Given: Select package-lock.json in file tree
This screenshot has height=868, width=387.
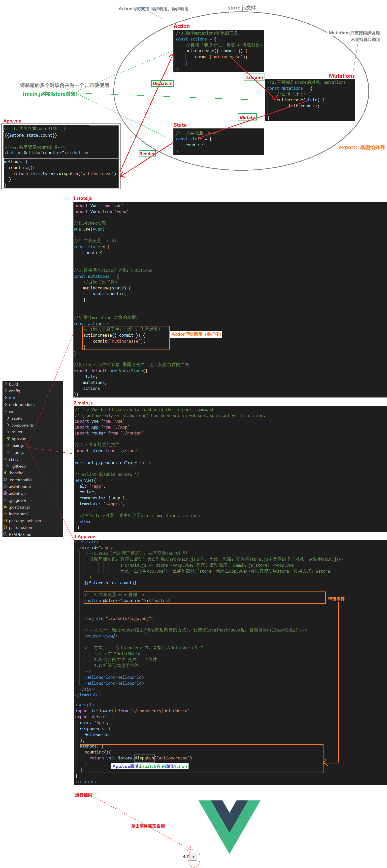Looking at the screenshot, I should click(x=25, y=521).
